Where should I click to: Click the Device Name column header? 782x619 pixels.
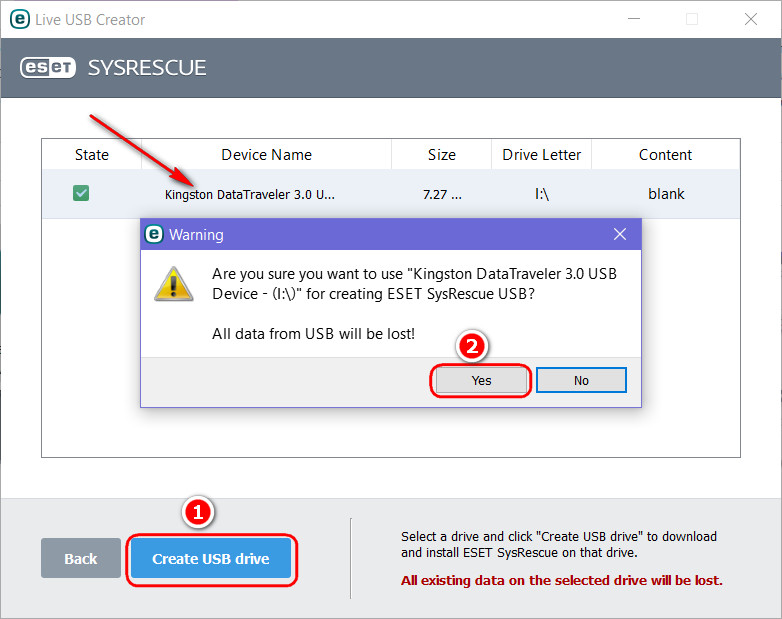pos(266,155)
